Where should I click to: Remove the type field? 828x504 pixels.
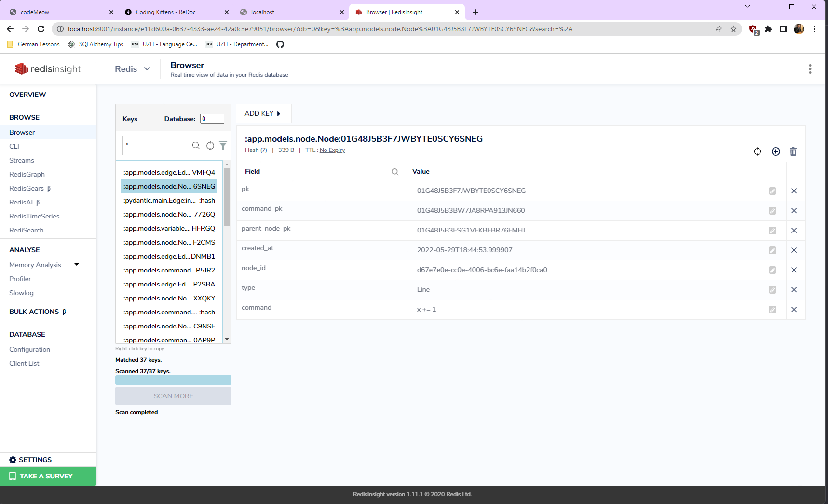click(794, 290)
